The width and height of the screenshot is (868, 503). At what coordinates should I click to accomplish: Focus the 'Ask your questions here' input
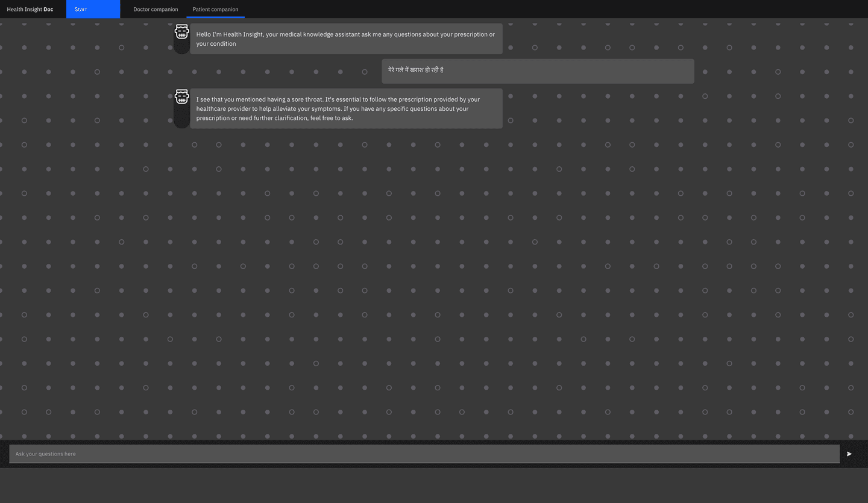click(424, 454)
